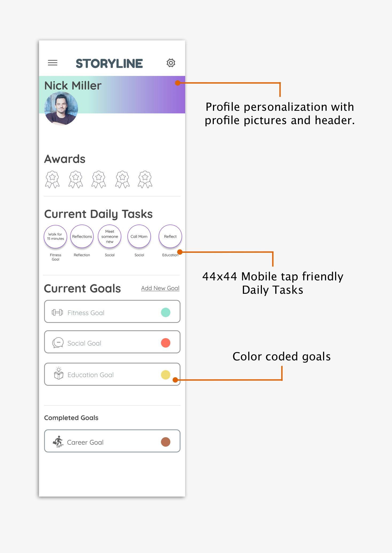Open the Education Goal card
This screenshot has width=392, height=553.
tap(112, 374)
